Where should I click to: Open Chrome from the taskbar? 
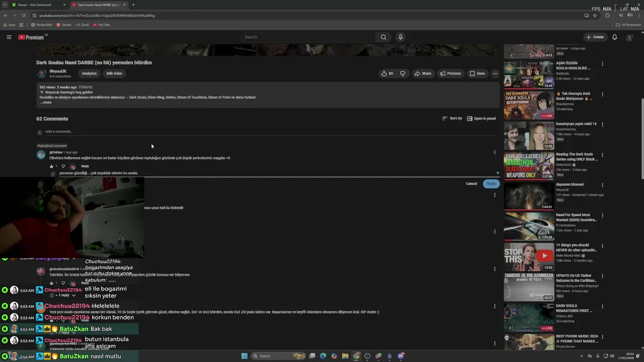pyautogui.click(x=356, y=356)
